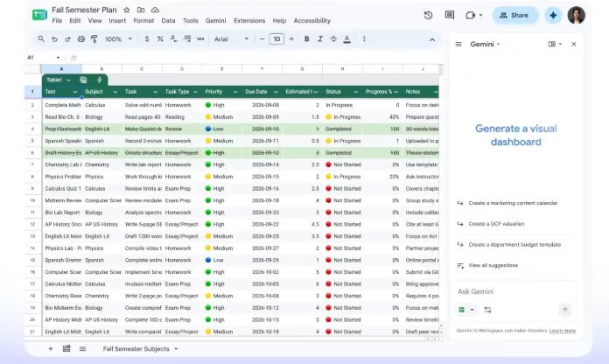Open the Google Sheets home icon
This screenshot has height=364, width=609.
pos(39,15)
